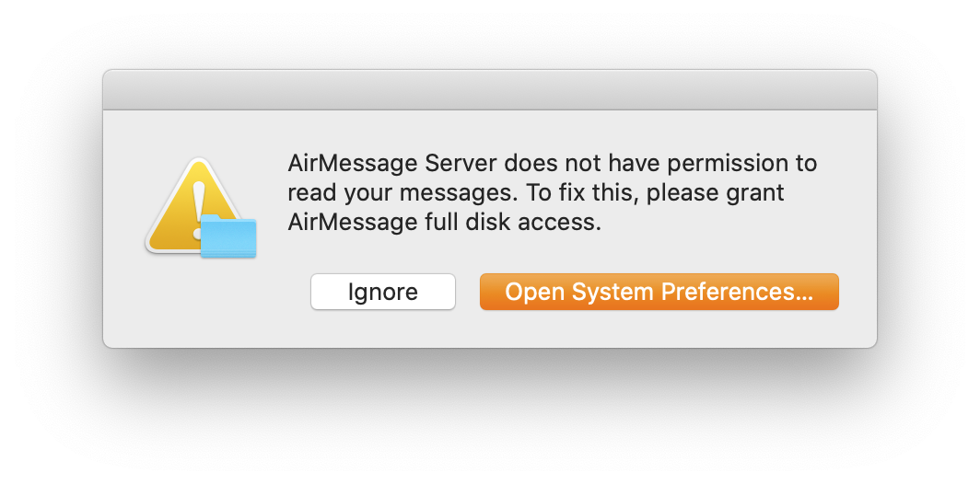Click the 'read your messages' text line
Image resolution: width=980 pixels, height=484 pixels.
coord(536,193)
